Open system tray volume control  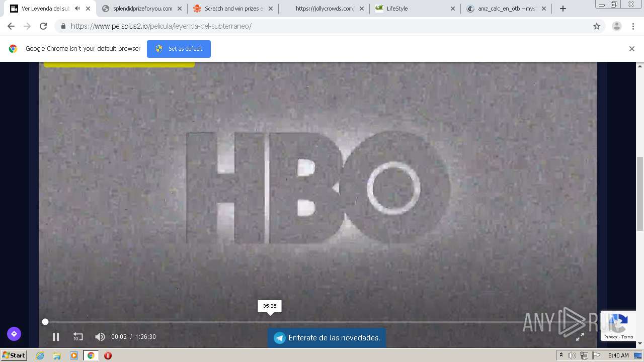(x=572, y=355)
